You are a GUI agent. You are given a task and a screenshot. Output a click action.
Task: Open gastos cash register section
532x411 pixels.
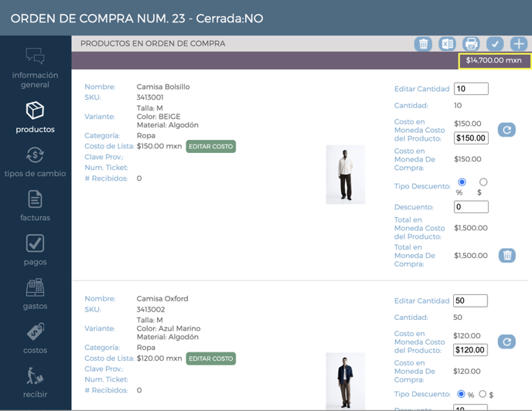pos(35,294)
